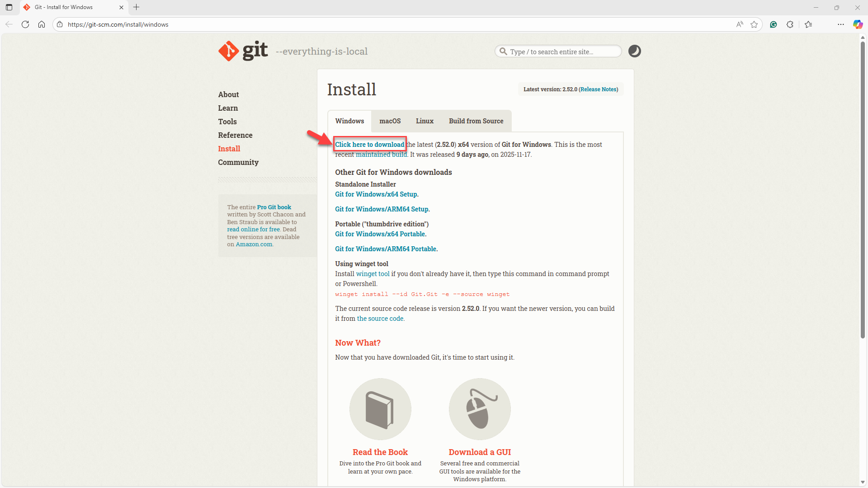868x488 pixels.
Task: Refresh the current page
Action: [x=25, y=24]
